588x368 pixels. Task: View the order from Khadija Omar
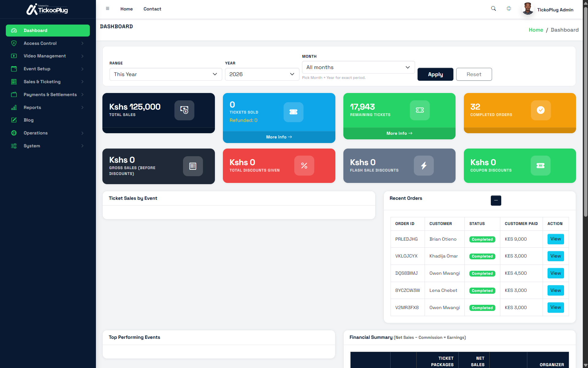[x=555, y=256]
